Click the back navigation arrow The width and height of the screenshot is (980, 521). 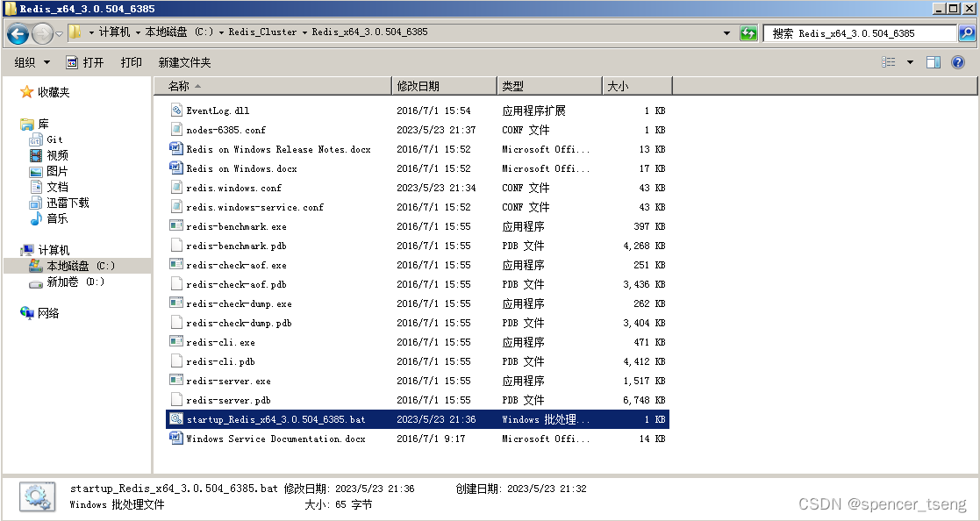(x=18, y=32)
